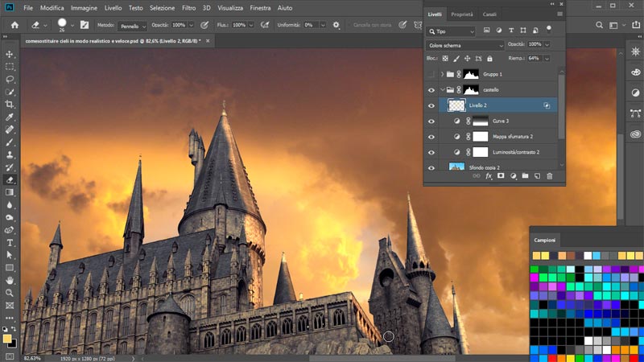Click the Share export icon
This screenshot has height=362, width=644.
coord(636,25)
